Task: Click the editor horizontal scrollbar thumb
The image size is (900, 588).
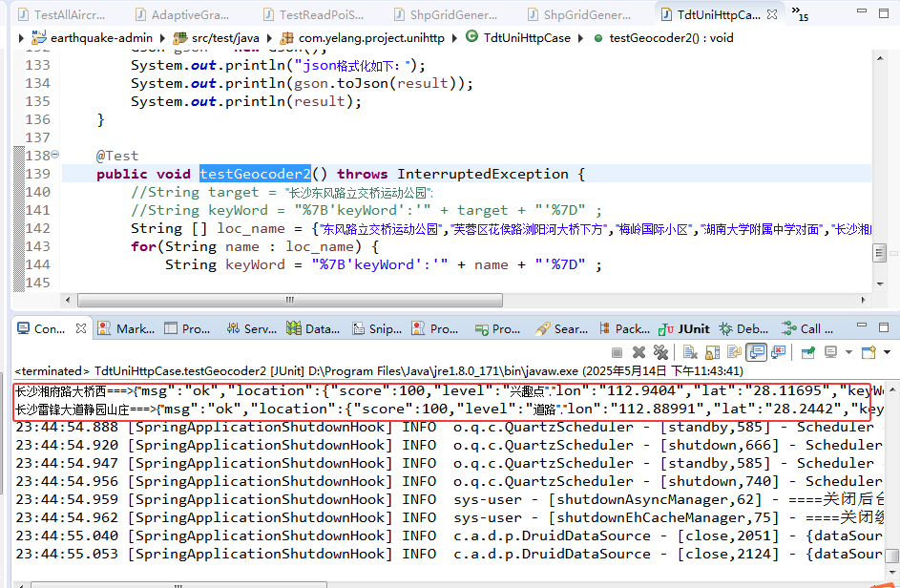Action: click(290, 300)
